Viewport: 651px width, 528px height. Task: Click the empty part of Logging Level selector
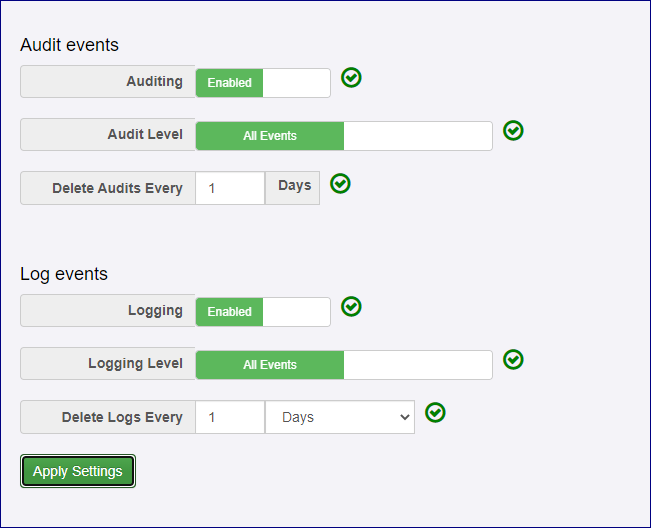point(417,365)
